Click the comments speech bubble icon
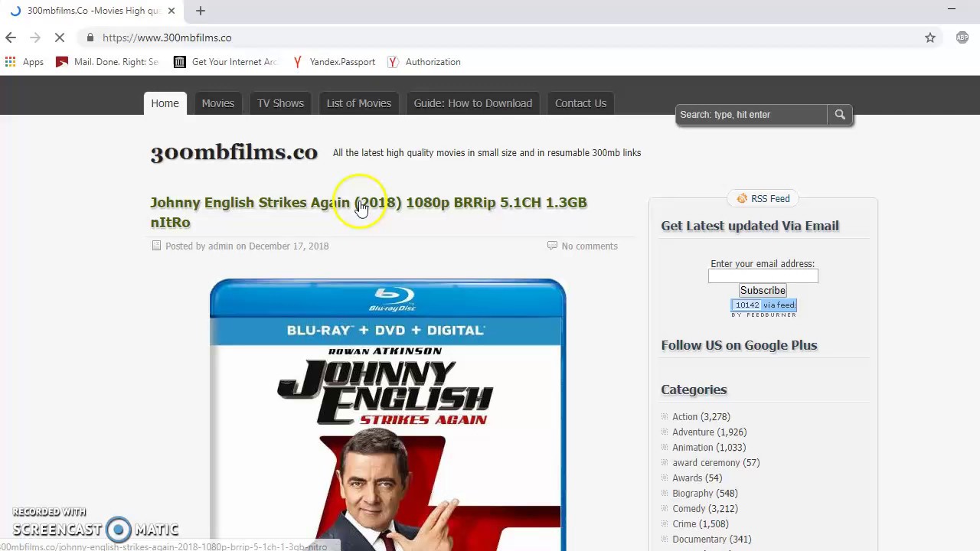This screenshot has width=980, height=551. pyautogui.click(x=552, y=246)
